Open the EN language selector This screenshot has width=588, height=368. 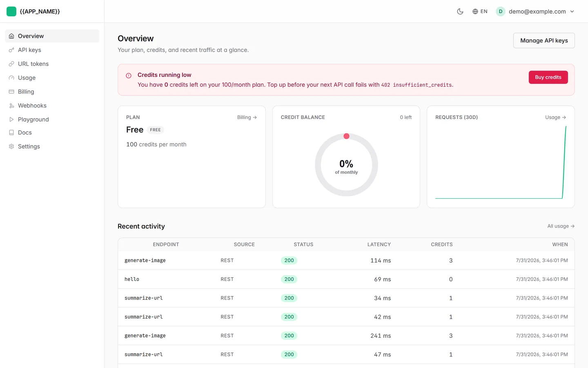click(480, 11)
